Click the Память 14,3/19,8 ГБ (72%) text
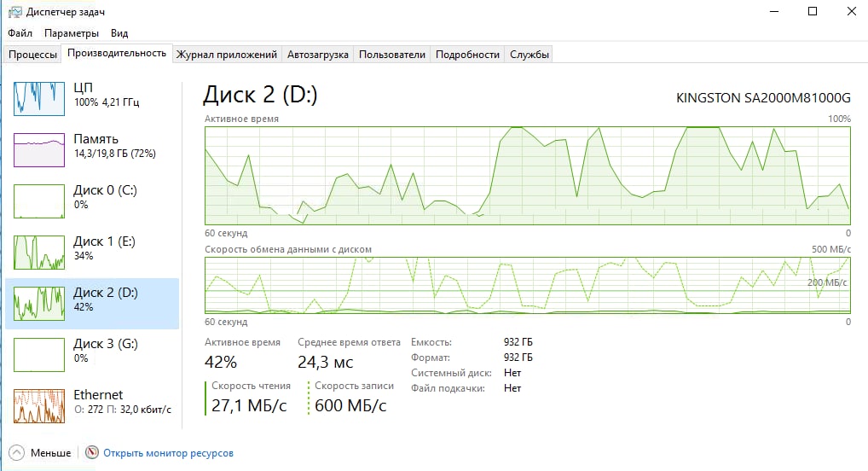The height and width of the screenshot is (471, 868). [x=114, y=146]
